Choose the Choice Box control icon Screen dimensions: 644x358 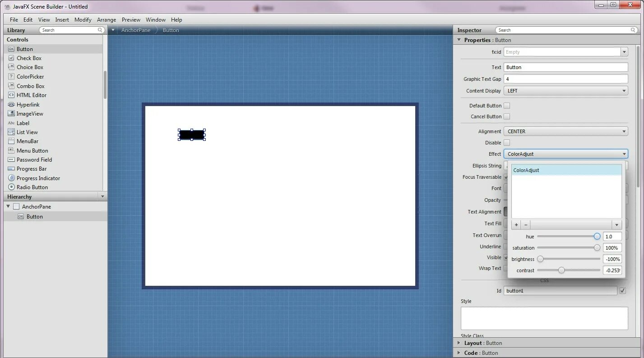coord(11,67)
